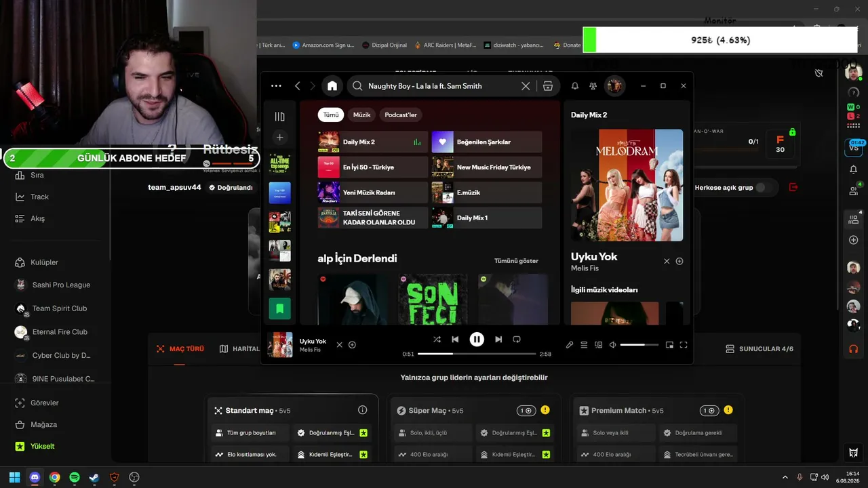Select the Podcast'ler filter chip
The image size is (868, 488).
[401, 115]
